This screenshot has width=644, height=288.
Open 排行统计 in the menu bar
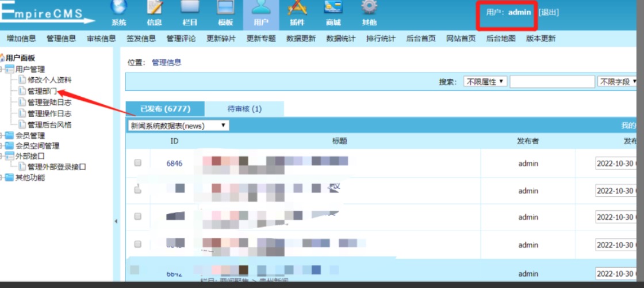[381, 39]
